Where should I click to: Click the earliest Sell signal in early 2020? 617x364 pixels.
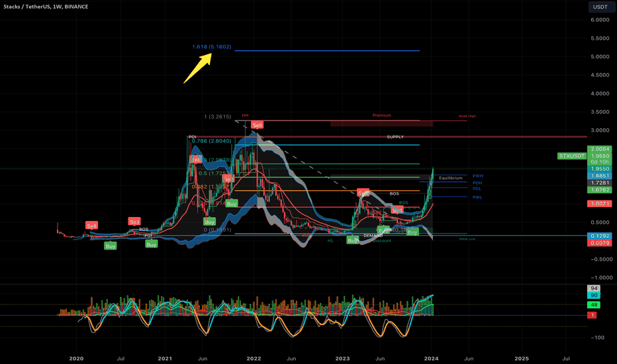pos(91,226)
